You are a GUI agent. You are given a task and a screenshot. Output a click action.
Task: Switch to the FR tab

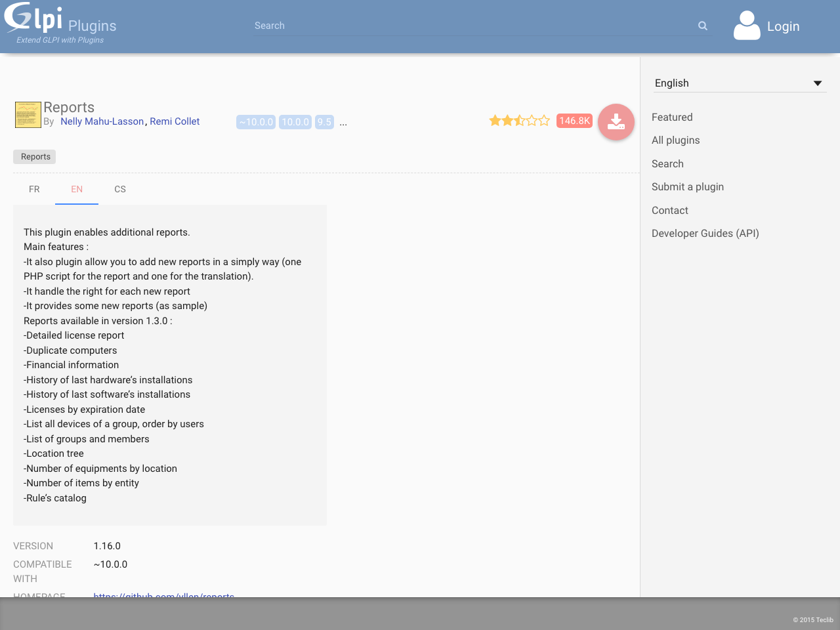pyautogui.click(x=34, y=189)
